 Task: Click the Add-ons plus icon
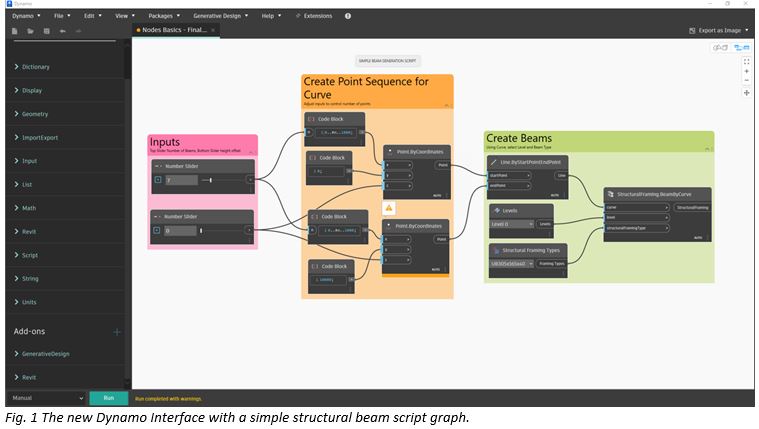[x=117, y=332]
